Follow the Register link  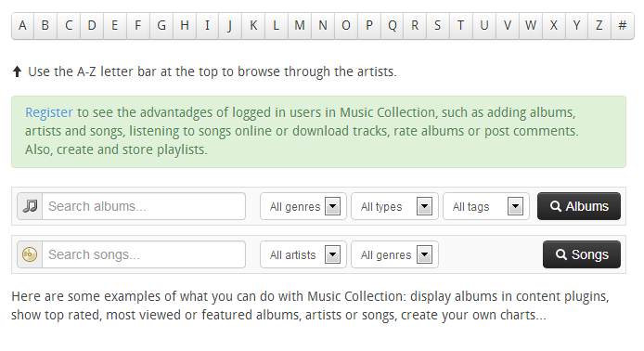pos(49,112)
